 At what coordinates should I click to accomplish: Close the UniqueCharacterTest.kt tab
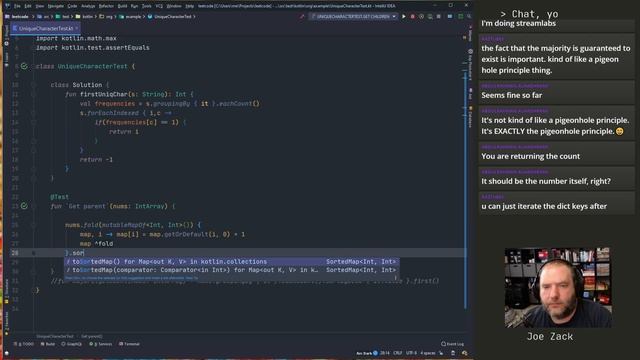pos(76,29)
